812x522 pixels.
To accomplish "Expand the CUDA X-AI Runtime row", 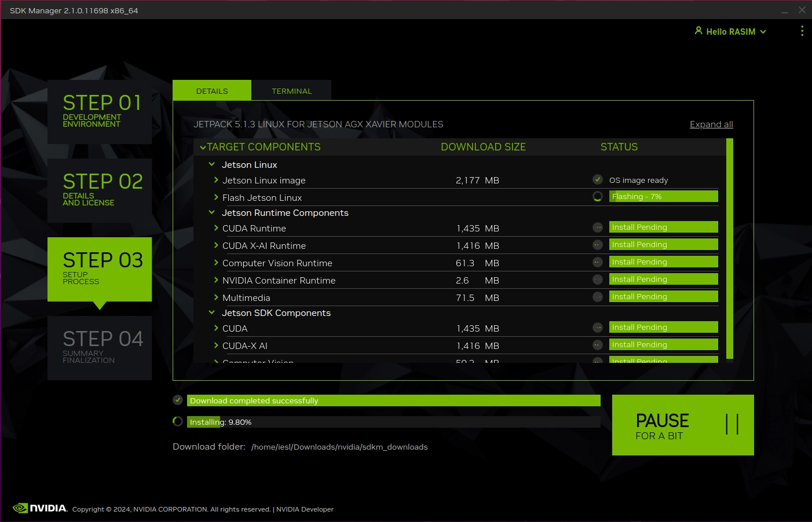I will [216, 245].
